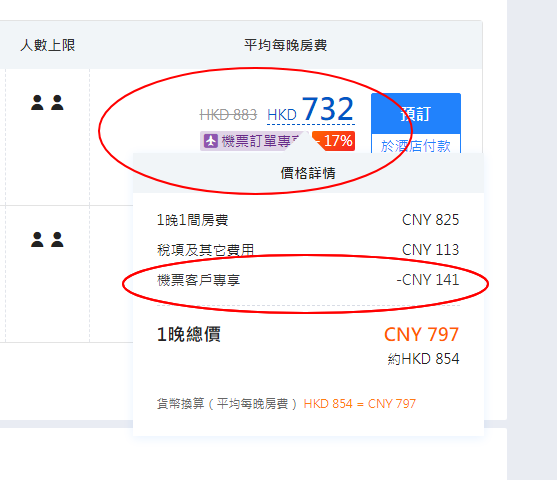Click the 人數上限 column header
Image resolution: width=557 pixels, height=480 pixels.
[x=48, y=45]
